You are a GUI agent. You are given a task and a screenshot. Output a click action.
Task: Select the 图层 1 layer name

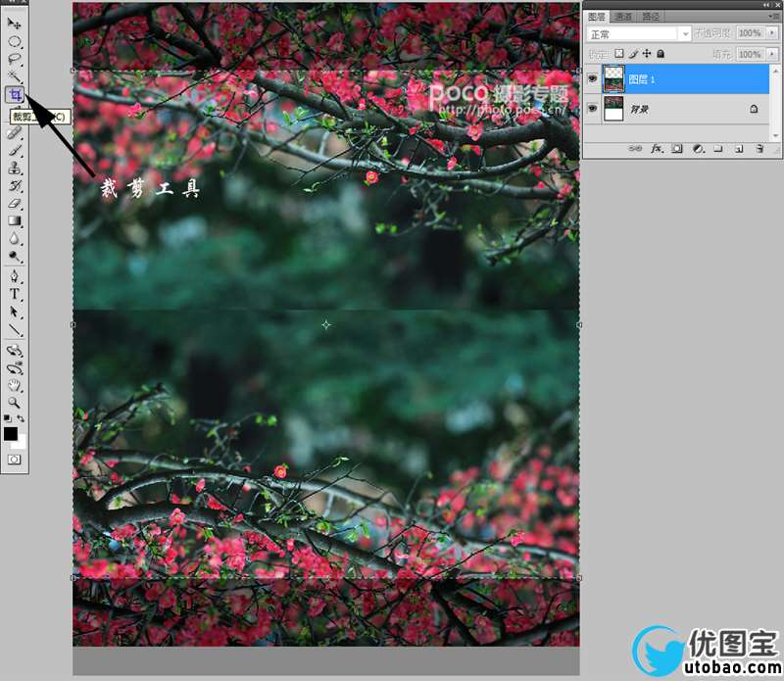(x=642, y=79)
